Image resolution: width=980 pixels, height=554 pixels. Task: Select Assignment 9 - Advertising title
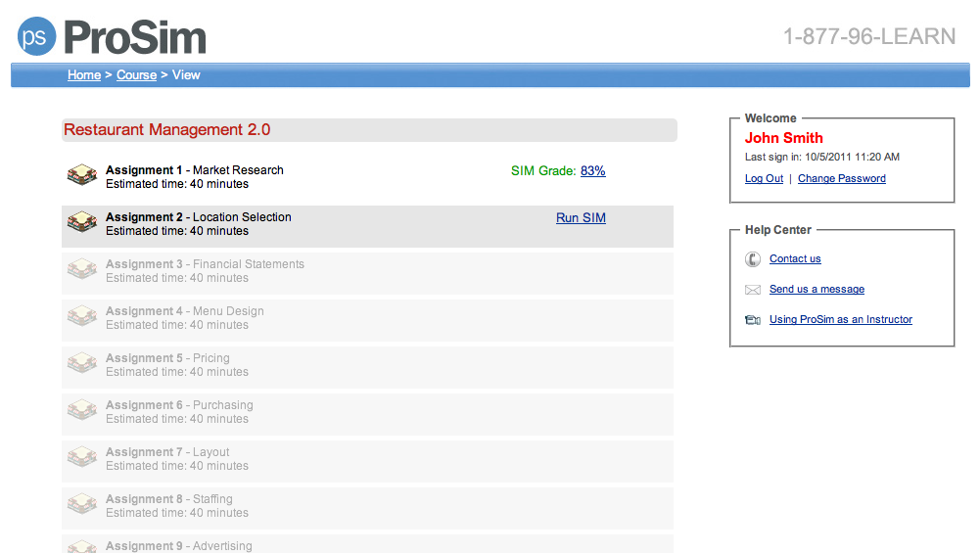pos(179,546)
